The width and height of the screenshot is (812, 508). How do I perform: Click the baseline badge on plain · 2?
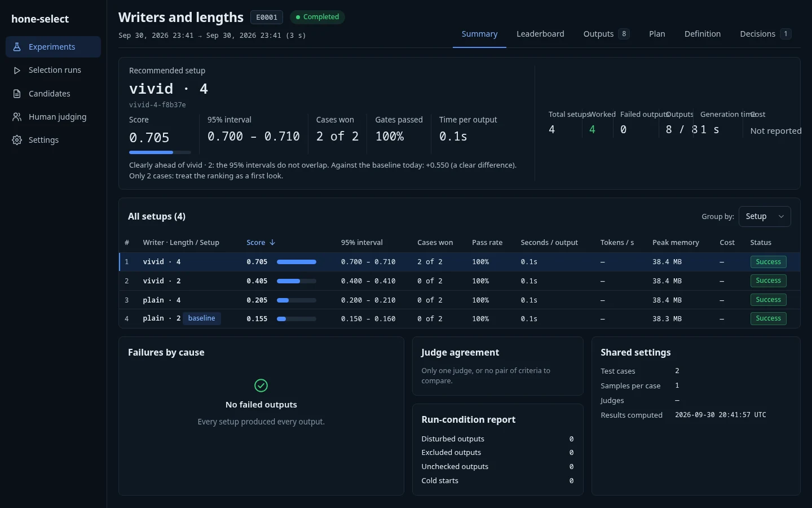pos(202,318)
